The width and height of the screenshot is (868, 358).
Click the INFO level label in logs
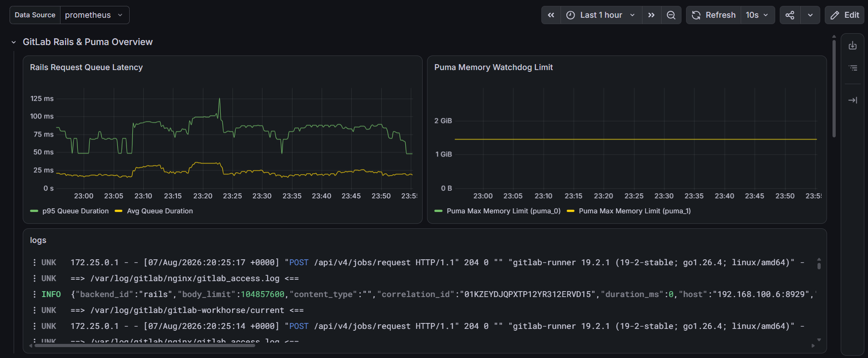[x=51, y=294]
